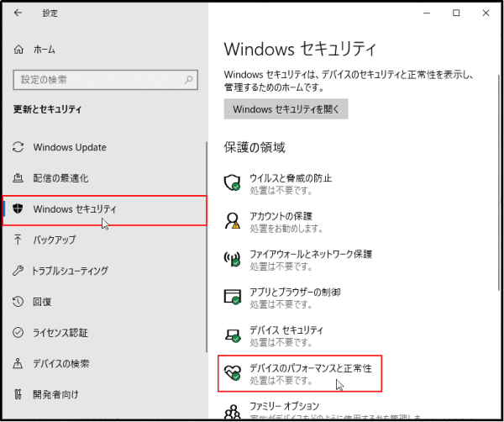
Task: Open デバイスのパフォーマンスと正常性
Action: pos(300,373)
